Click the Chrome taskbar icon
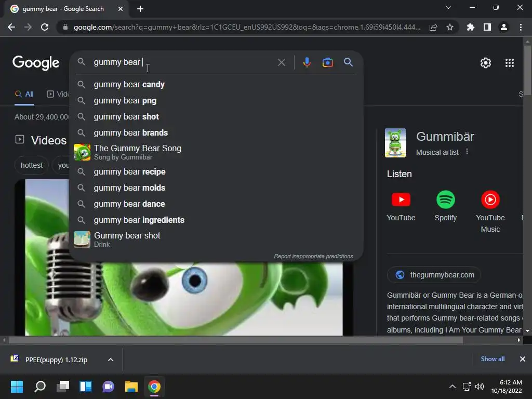This screenshot has height=399, width=532. coord(154,387)
